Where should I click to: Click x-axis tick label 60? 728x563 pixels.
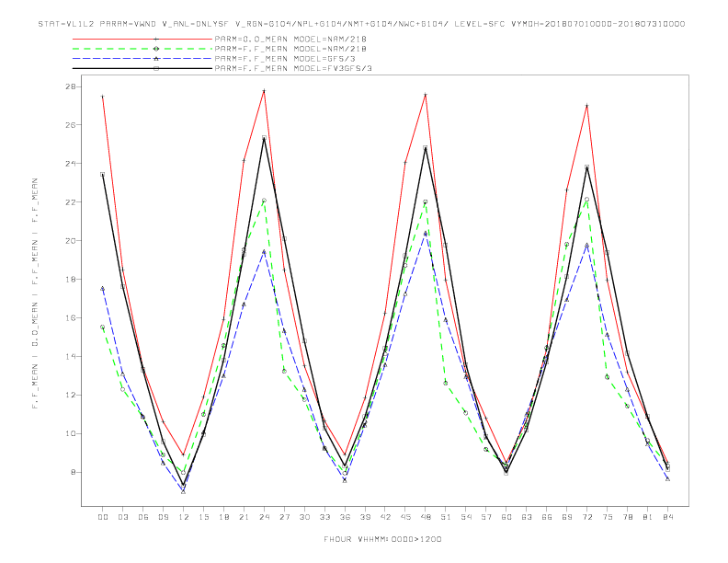(506, 517)
